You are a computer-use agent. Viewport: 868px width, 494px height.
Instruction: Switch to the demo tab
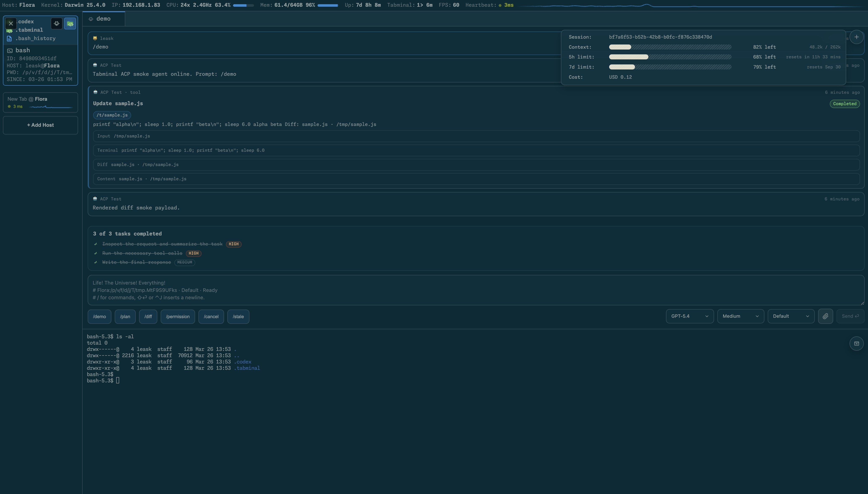click(x=103, y=19)
